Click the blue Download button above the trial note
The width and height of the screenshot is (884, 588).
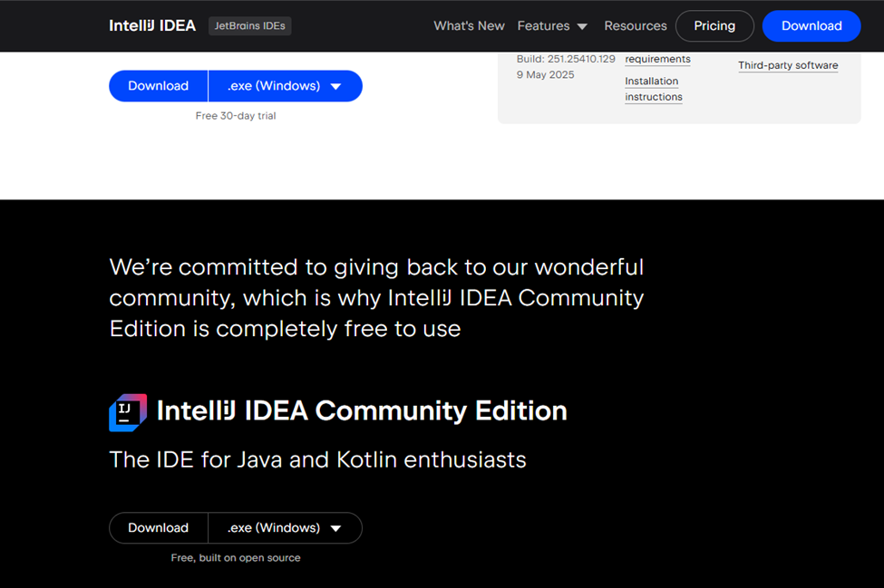pos(159,86)
